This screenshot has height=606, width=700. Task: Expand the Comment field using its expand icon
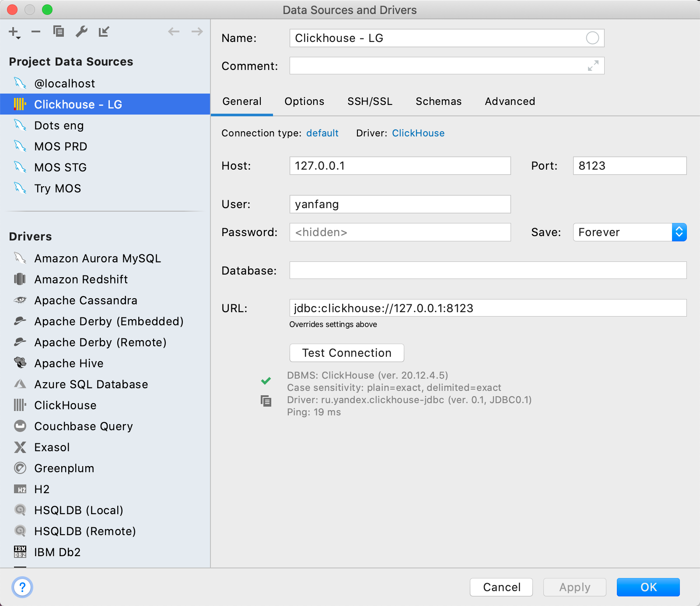[x=593, y=66]
